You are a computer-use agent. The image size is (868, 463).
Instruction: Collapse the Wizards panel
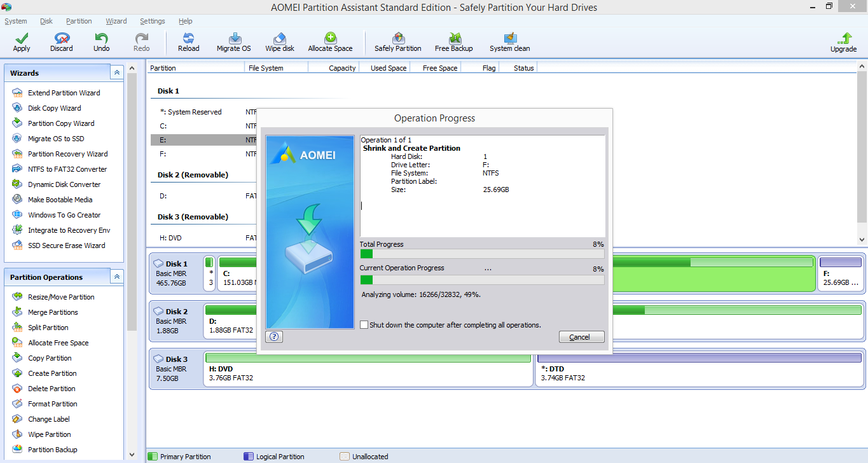click(x=116, y=73)
